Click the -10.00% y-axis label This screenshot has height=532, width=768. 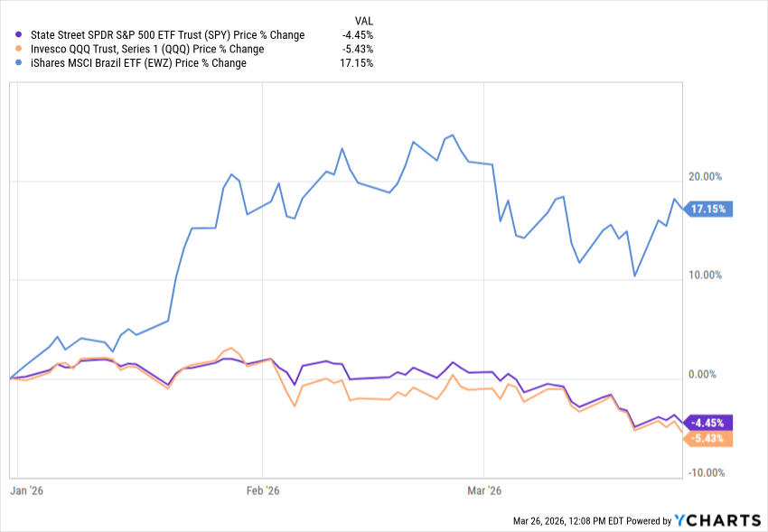point(707,472)
